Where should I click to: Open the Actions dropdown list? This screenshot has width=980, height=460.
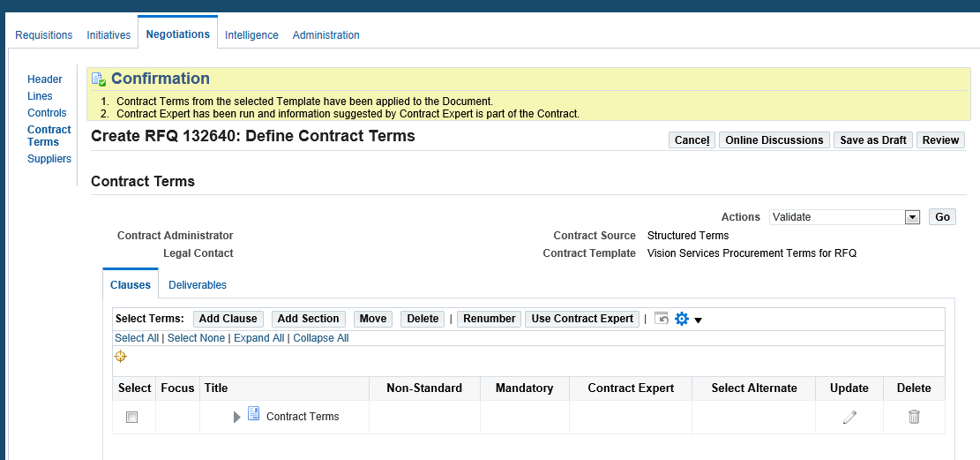pyautogui.click(x=912, y=217)
